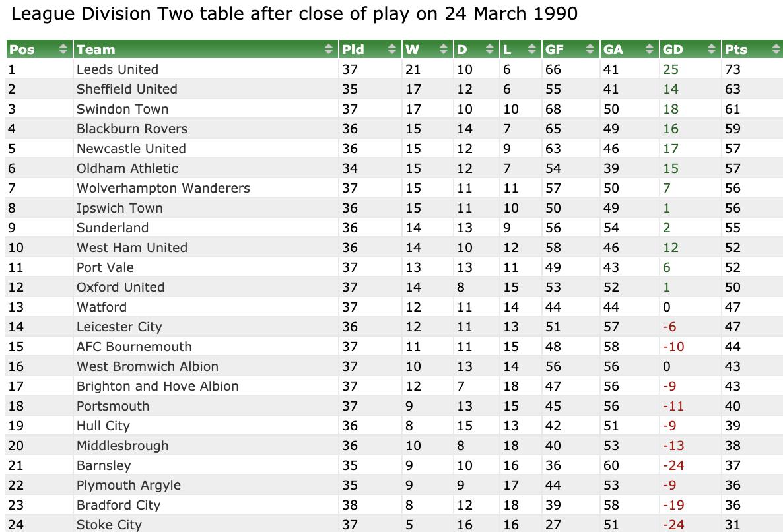This screenshot has width=783, height=532.
Task: Select Newcastle United row
Action: tap(395, 149)
